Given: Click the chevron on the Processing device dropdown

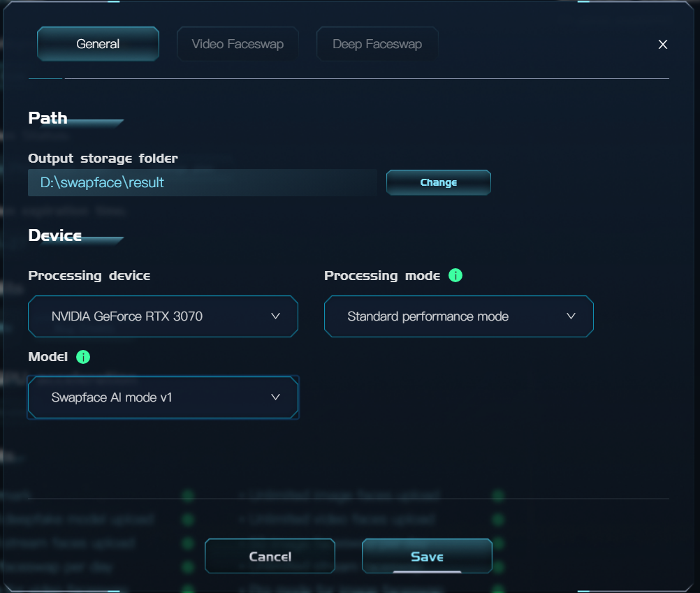Looking at the screenshot, I should click(x=276, y=316).
